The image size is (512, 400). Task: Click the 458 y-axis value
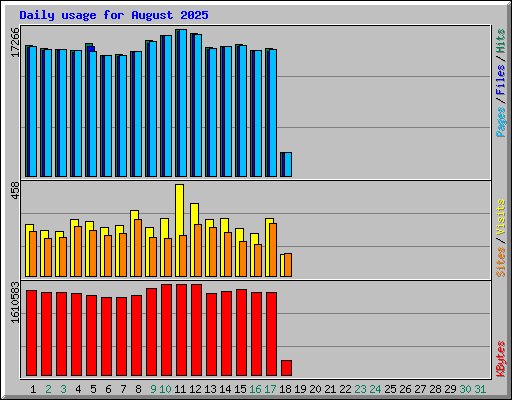point(15,191)
